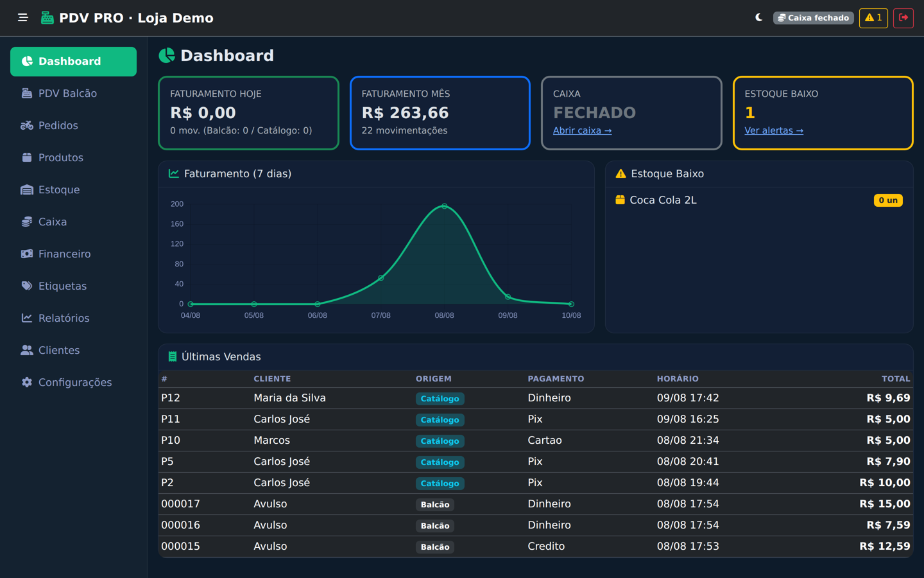Image resolution: width=924 pixels, height=578 pixels.
Task: Click Balcão badge in 000016 row
Action: pyautogui.click(x=435, y=526)
